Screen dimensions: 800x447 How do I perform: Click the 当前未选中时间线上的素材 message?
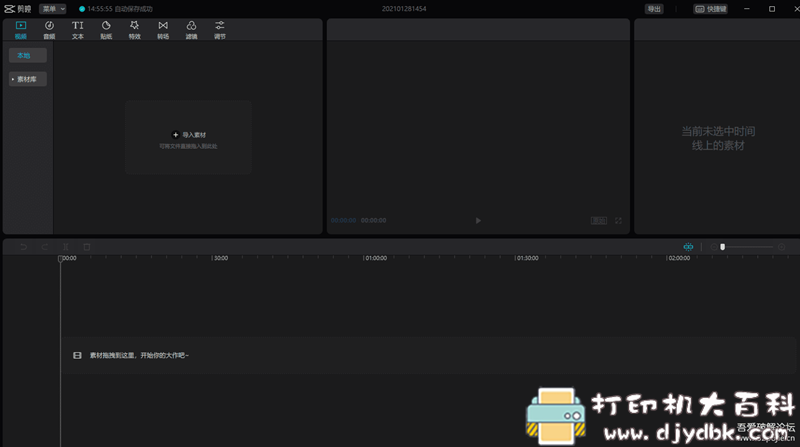[718, 138]
